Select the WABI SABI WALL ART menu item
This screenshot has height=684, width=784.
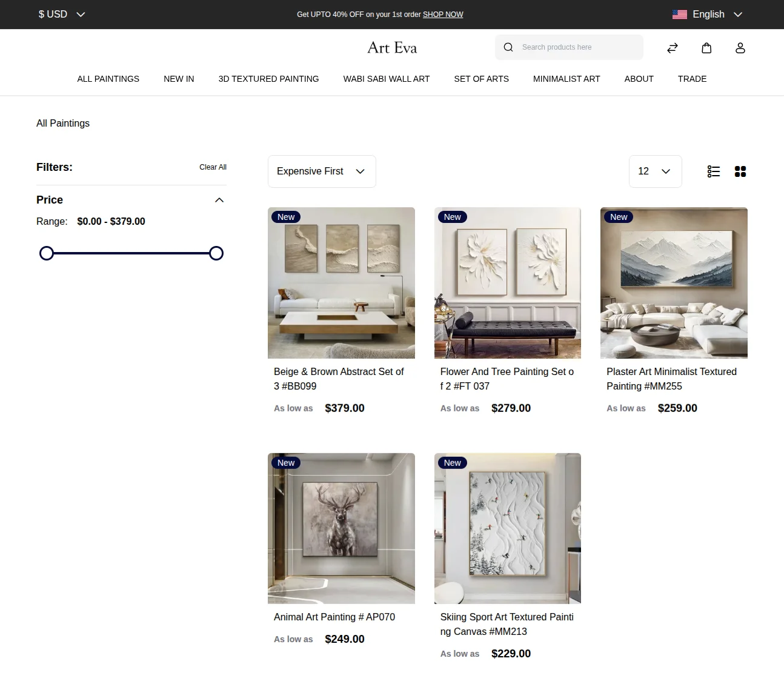(x=386, y=79)
